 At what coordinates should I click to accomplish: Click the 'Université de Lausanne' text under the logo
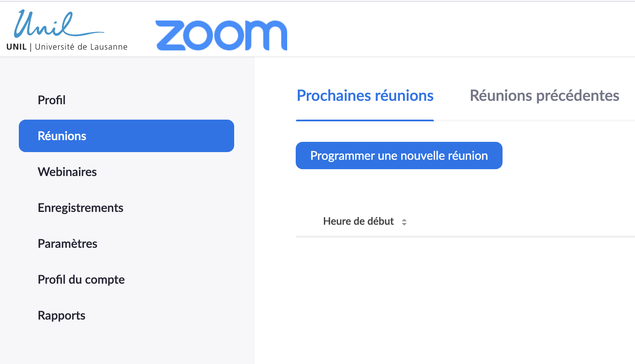[x=81, y=47]
